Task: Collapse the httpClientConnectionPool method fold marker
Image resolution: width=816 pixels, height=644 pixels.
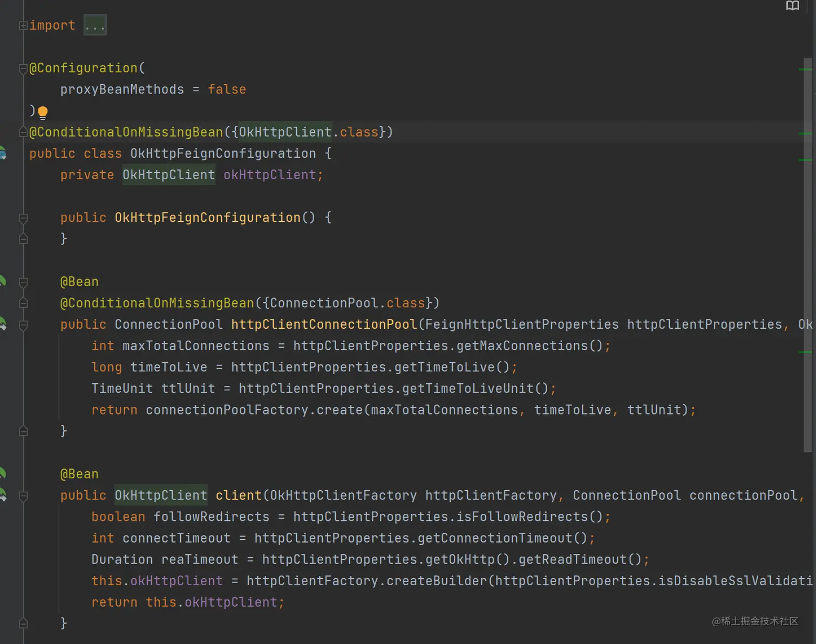Action: pos(23,325)
